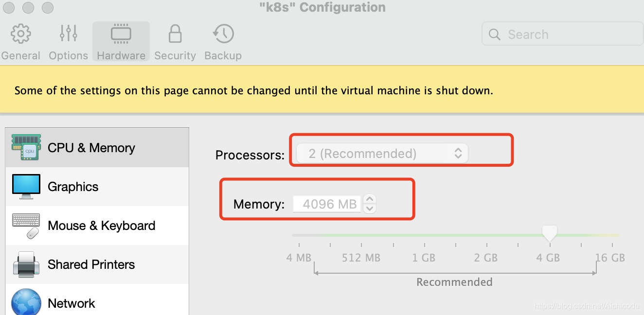This screenshot has height=315, width=644.
Task: Open the Security padlock icon
Action: click(x=175, y=34)
